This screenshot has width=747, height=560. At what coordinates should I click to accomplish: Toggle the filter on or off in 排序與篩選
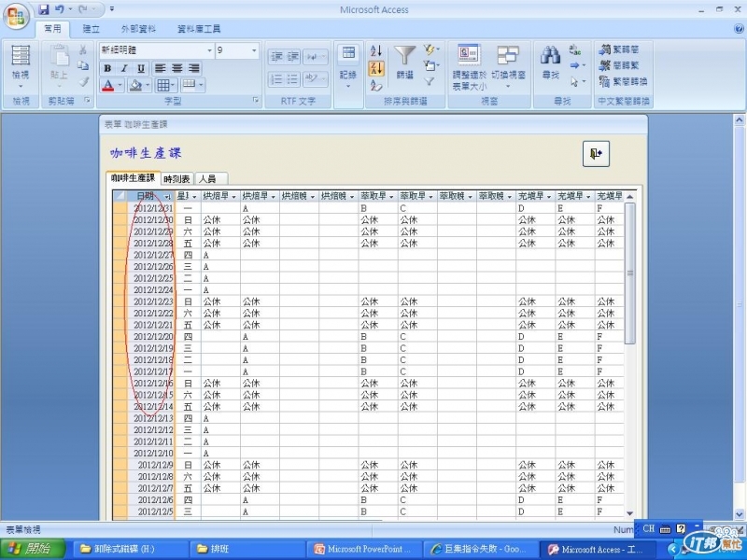coord(430,81)
